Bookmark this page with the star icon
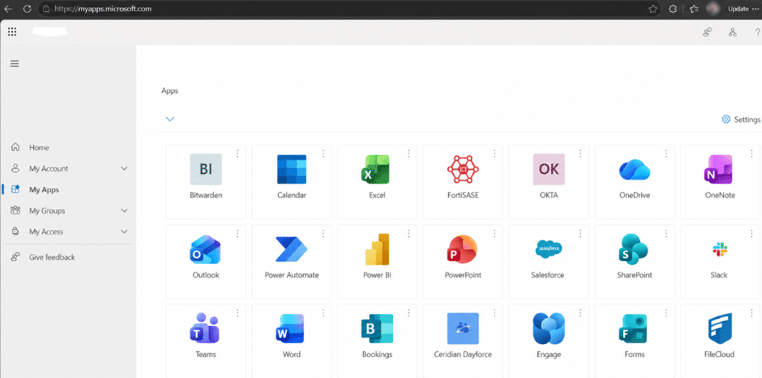Image resolution: width=762 pixels, height=378 pixels. (x=653, y=9)
